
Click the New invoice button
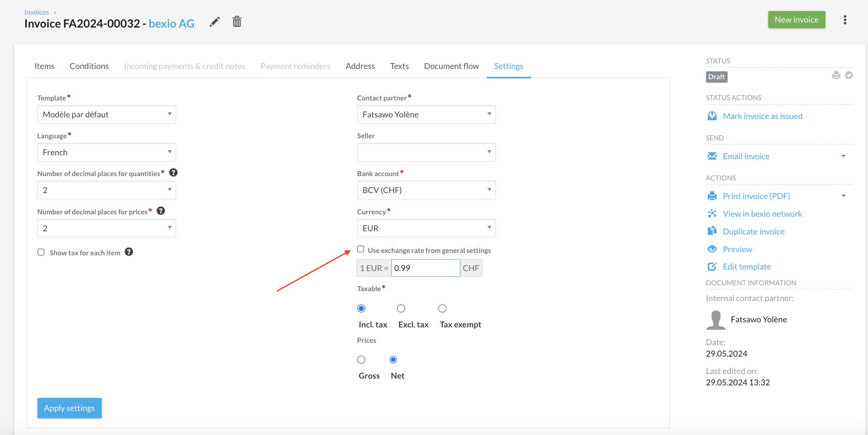coord(797,20)
